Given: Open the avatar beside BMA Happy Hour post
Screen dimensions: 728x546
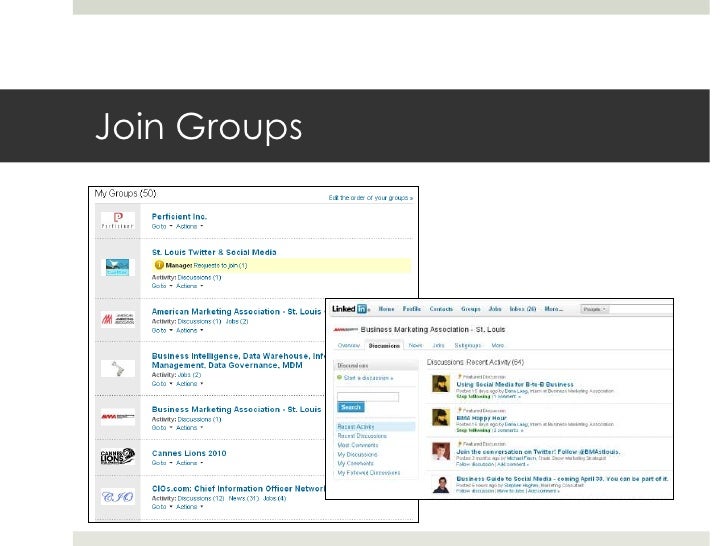Looking at the screenshot, I should (x=441, y=417).
